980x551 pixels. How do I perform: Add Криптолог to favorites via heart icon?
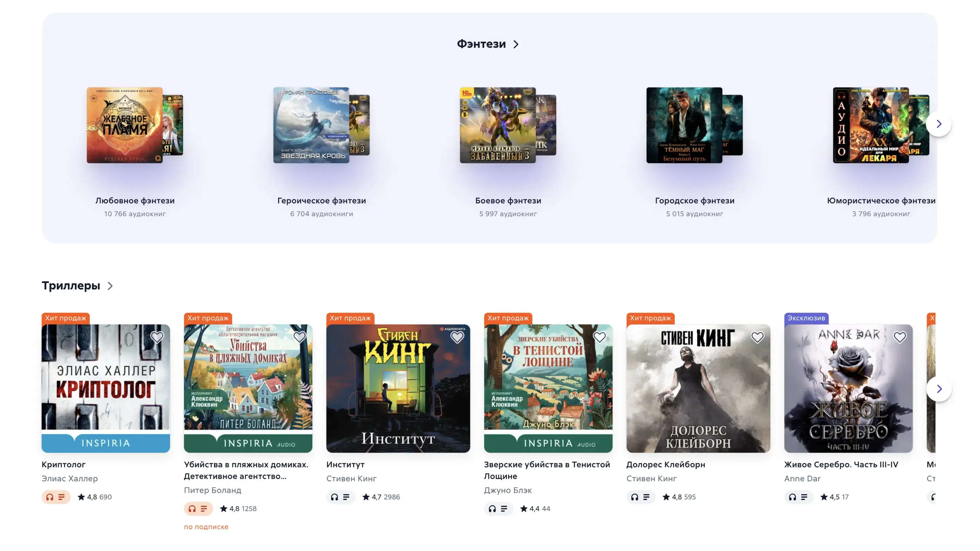pyautogui.click(x=157, y=337)
